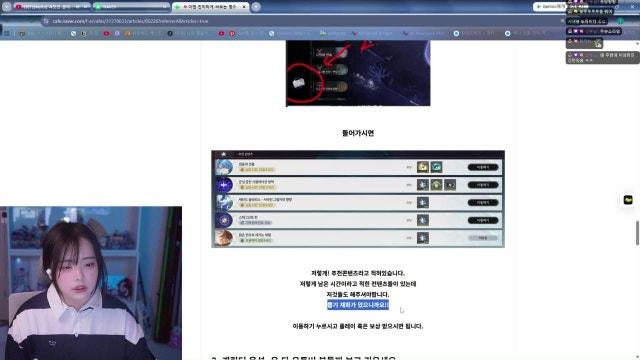Open the purple round bookmark icon
640x360 pixels.
(117, 33)
